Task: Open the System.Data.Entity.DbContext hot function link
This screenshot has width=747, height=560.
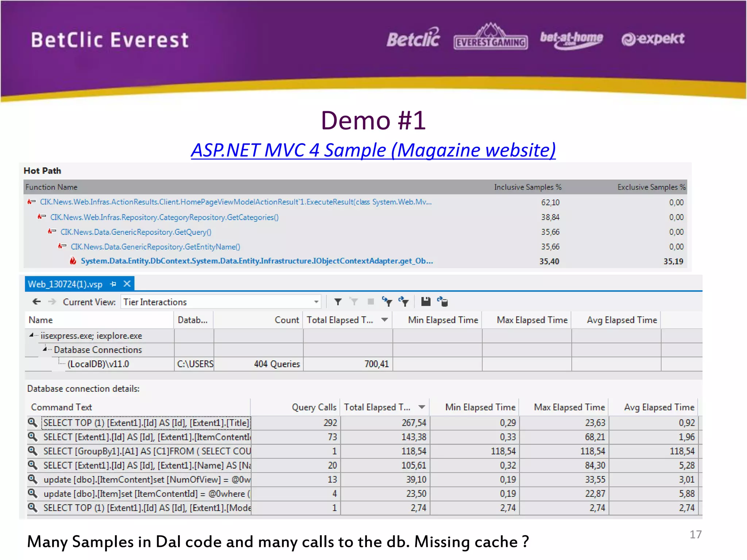Action: tap(257, 261)
